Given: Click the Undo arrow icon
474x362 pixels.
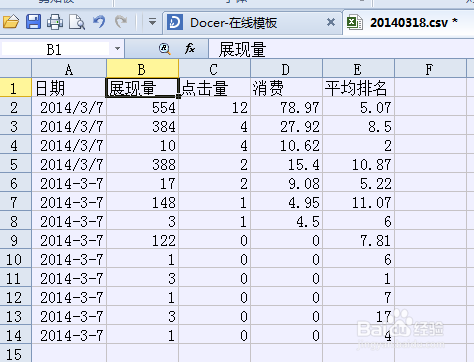Looking at the screenshot, I should (99, 22).
